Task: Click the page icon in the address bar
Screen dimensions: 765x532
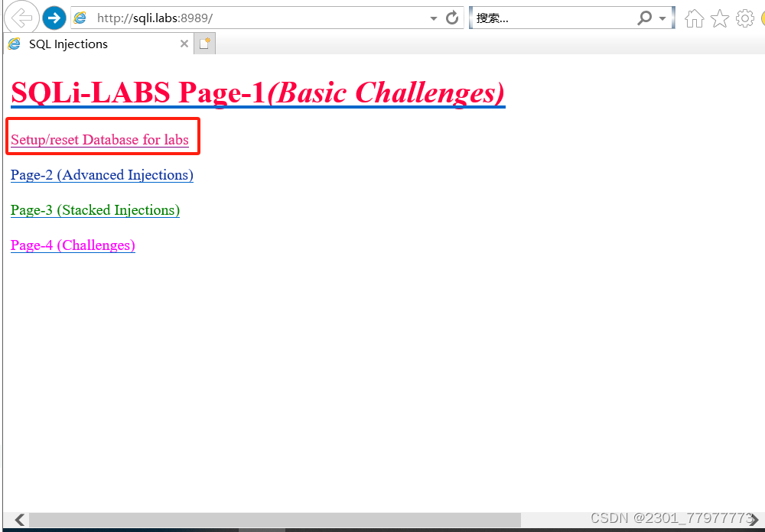Action: click(80, 17)
